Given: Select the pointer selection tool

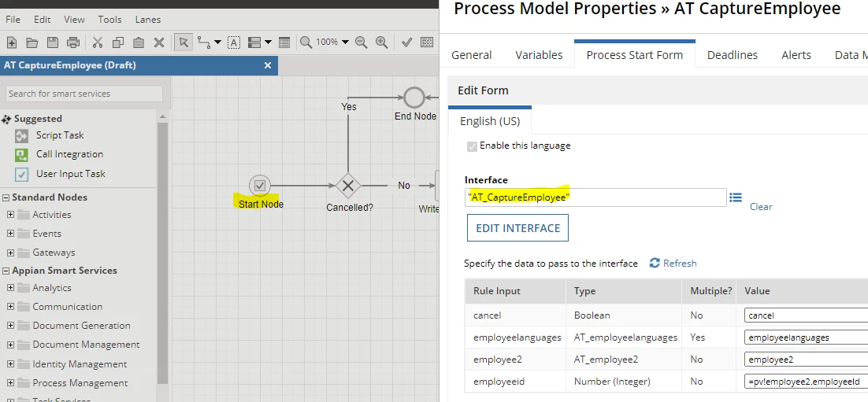Looking at the screenshot, I should coord(184,42).
